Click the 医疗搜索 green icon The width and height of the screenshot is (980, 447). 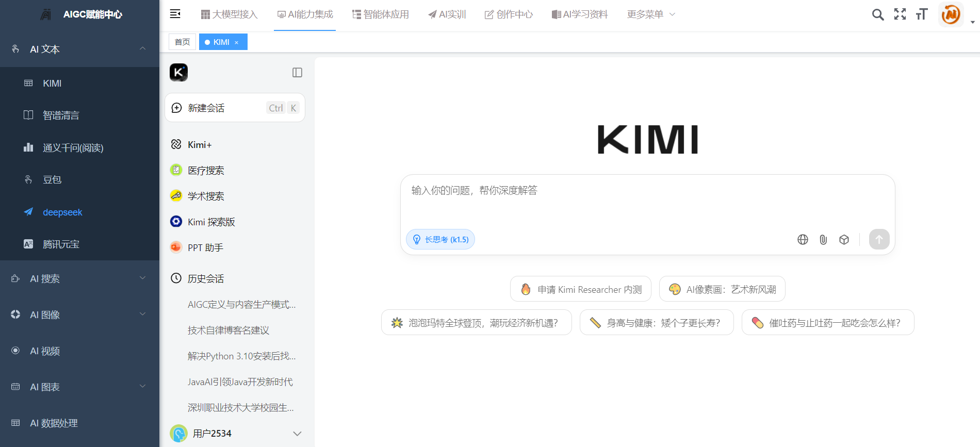176,170
